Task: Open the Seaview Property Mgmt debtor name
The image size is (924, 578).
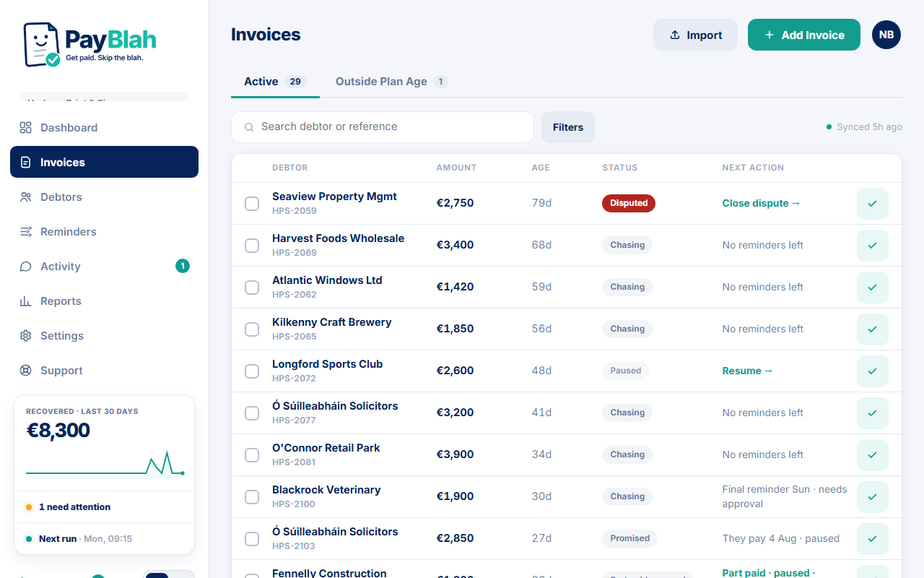Action: pyautogui.click(x=334, y=197)
